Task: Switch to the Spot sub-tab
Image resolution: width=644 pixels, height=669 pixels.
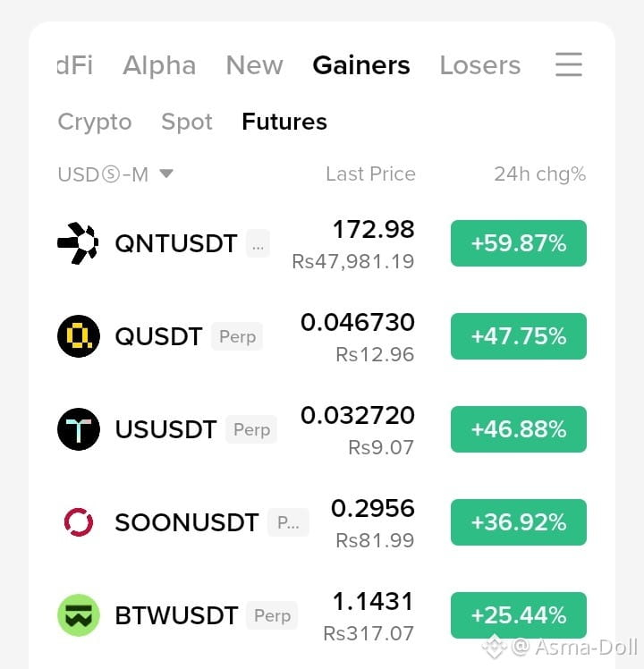Action: click(187, 122)
